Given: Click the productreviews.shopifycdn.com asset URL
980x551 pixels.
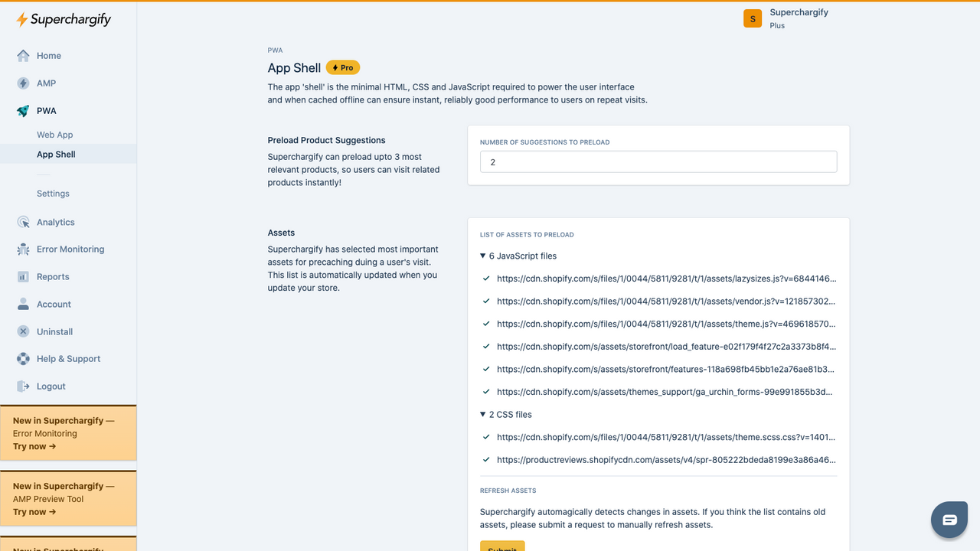Looking at the screenshot, I should [x=667, y=460].
